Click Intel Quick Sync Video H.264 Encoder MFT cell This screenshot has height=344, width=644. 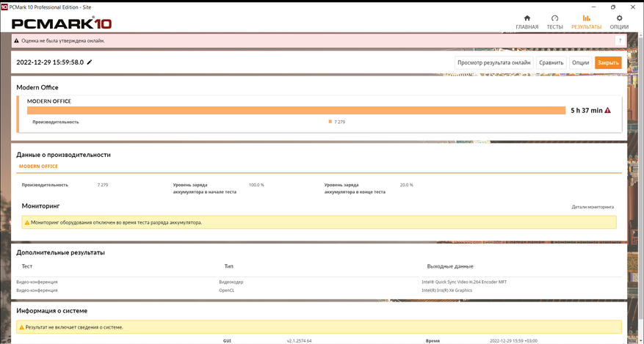(464, 282)
